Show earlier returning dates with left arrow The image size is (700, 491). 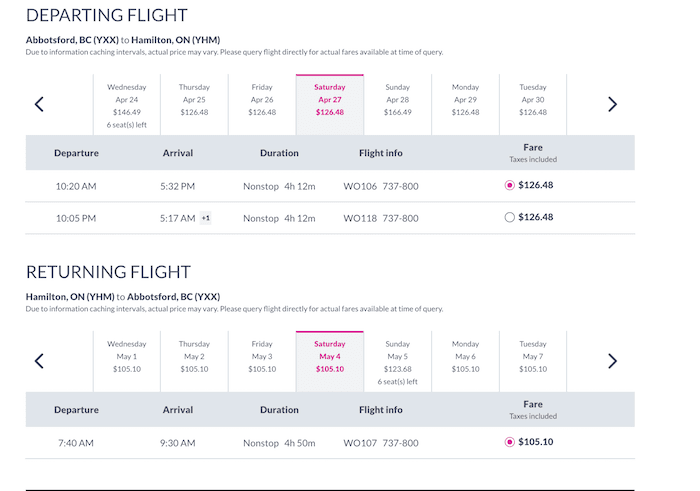pyautogui.click(x=39, y=361)
